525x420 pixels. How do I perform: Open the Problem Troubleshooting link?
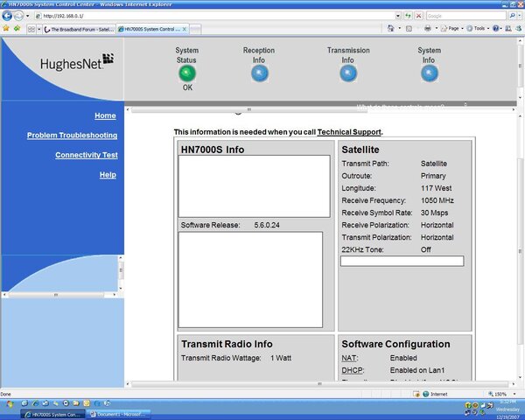click(x=72, y=136)
